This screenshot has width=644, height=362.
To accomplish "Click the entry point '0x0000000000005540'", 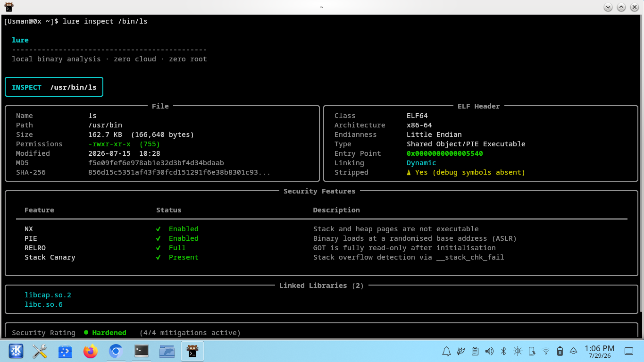I will pyautogui.click(x=445, y=153).
